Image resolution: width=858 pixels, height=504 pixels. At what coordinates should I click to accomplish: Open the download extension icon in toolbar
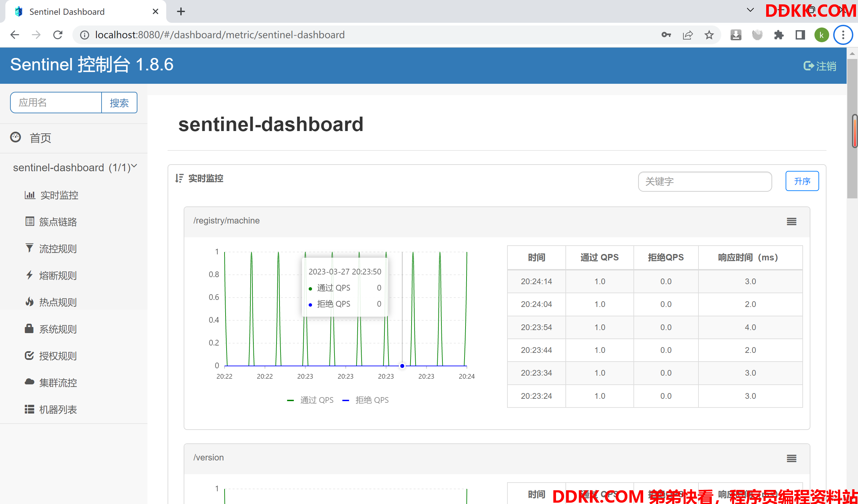[736, 35]
